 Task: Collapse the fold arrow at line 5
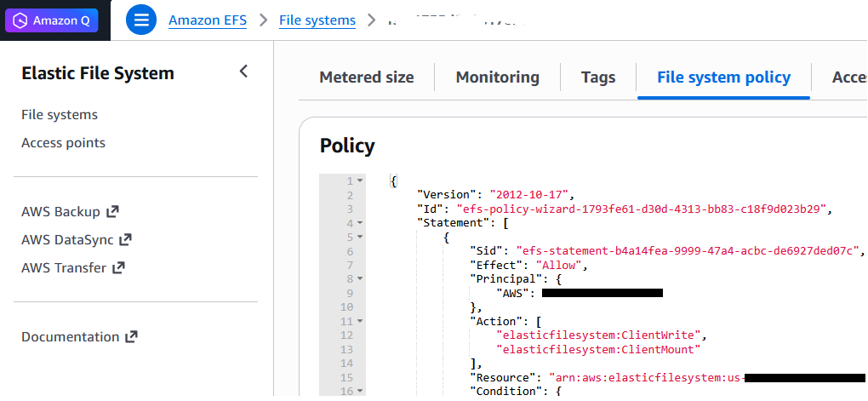(x=360, y=237)
